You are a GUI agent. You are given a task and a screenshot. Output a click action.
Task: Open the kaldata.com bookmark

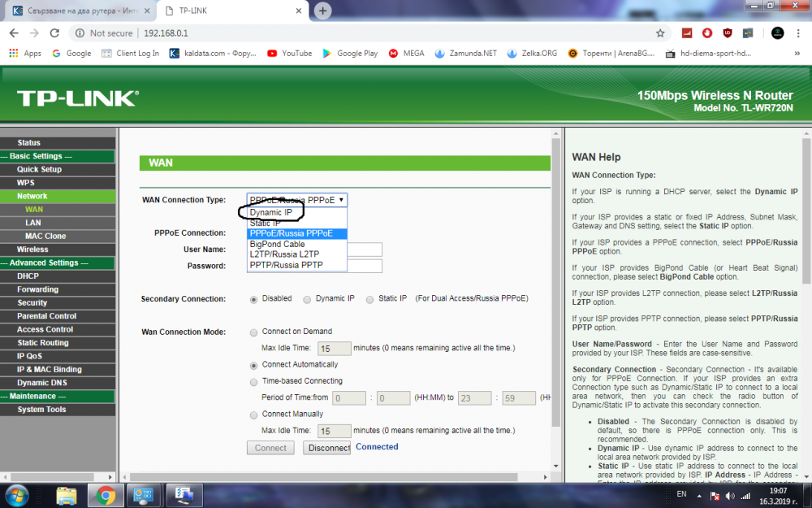pos(213,53)
